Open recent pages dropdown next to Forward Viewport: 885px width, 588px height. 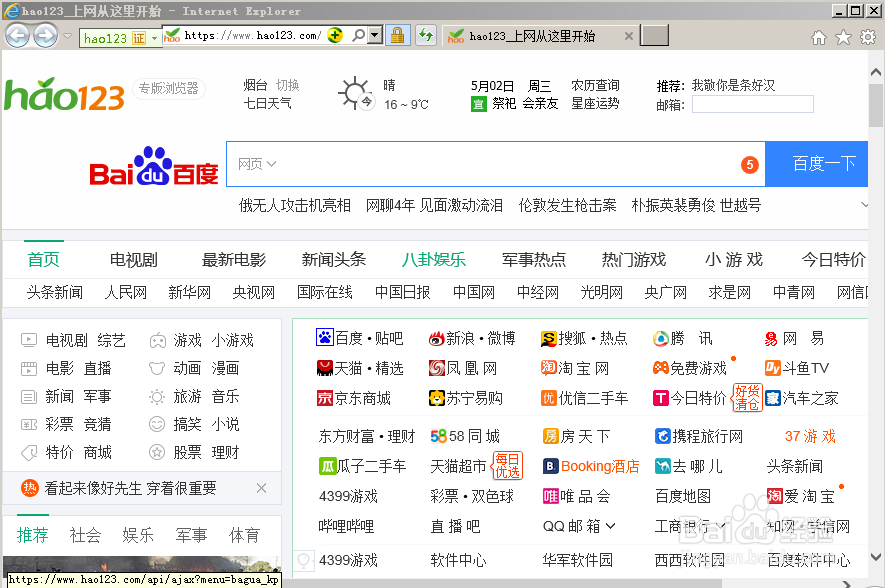pos(67,36)
